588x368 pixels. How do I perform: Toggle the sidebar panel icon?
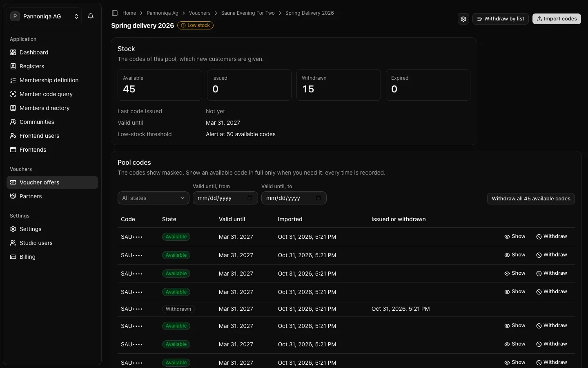115,13
